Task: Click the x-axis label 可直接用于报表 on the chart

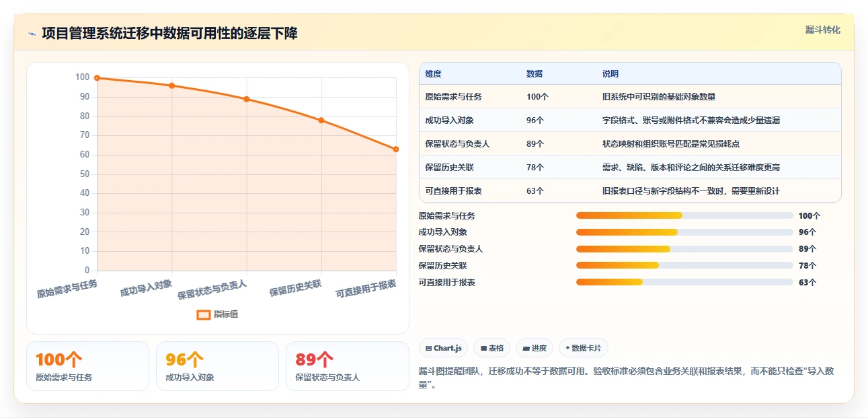Action: (366, 289)
